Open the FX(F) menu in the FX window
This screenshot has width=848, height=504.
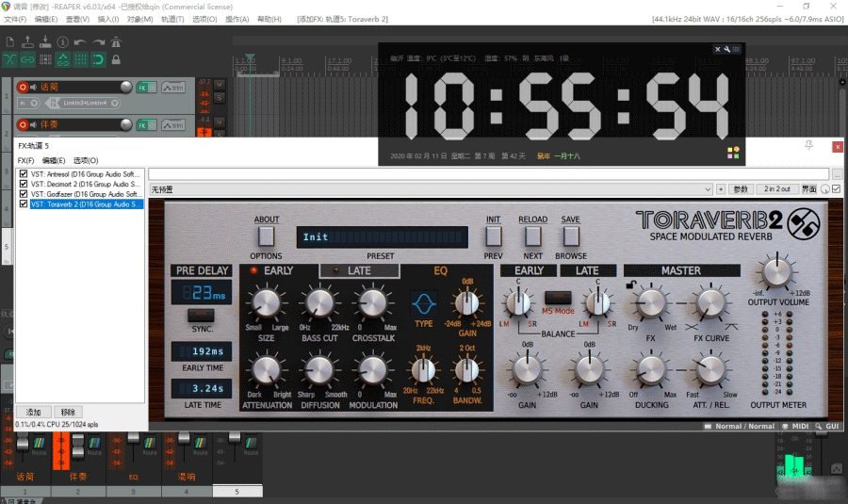[x=25, y=160]
